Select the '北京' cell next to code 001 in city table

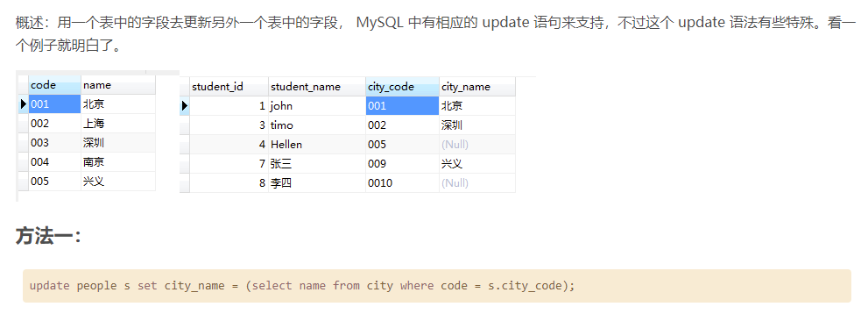(x=118, y=104)
